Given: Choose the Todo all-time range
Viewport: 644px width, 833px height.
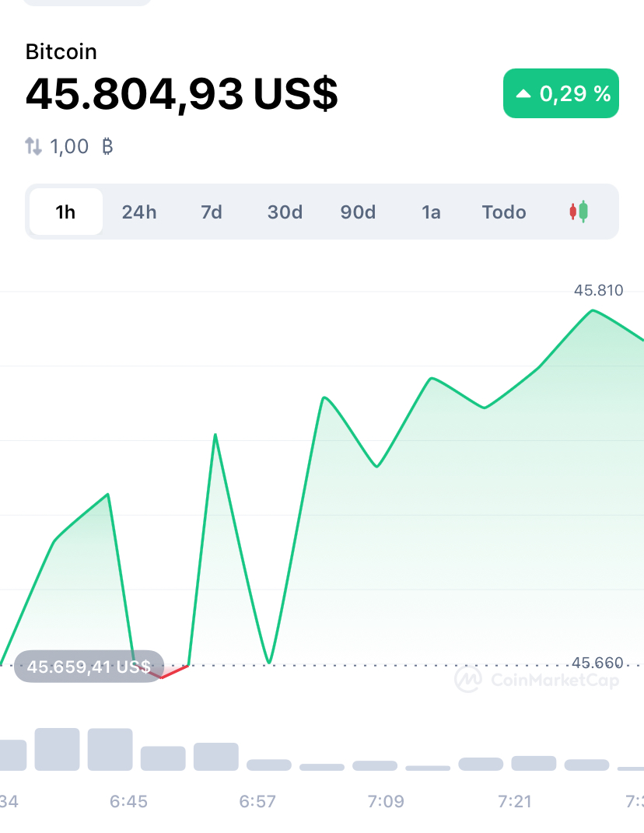Looking at the screenshot, I should tap(504, 212).
